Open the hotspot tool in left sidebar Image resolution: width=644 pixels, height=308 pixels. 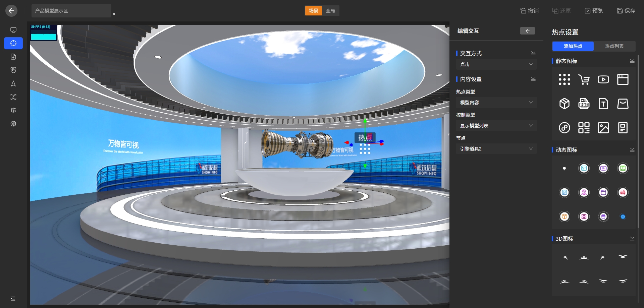(x=13, y=43)
